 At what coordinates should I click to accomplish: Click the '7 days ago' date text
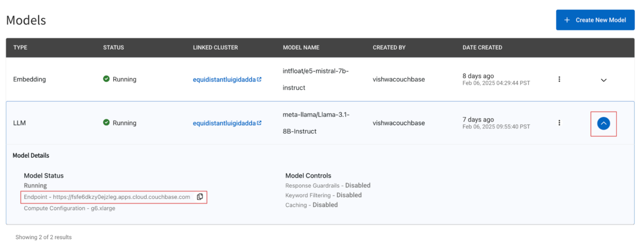pyautogui.click(x=478, y=119)
